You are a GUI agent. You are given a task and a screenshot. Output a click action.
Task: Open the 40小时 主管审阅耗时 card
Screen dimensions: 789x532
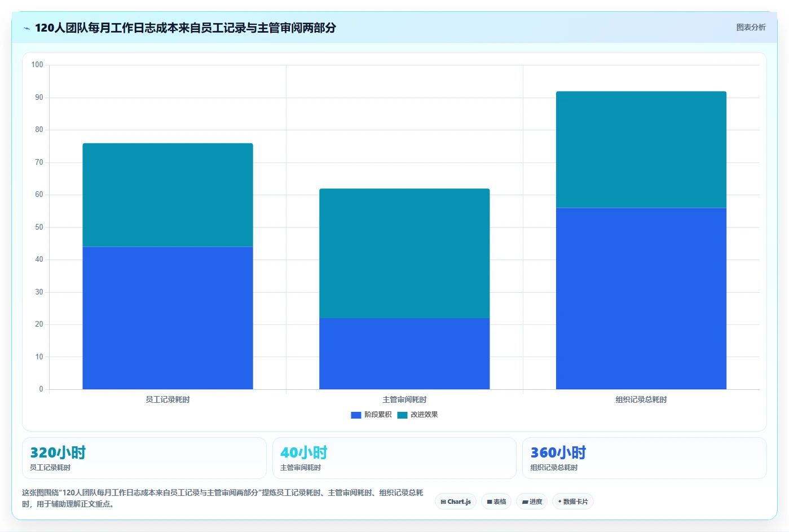click(x=394, y=458)
